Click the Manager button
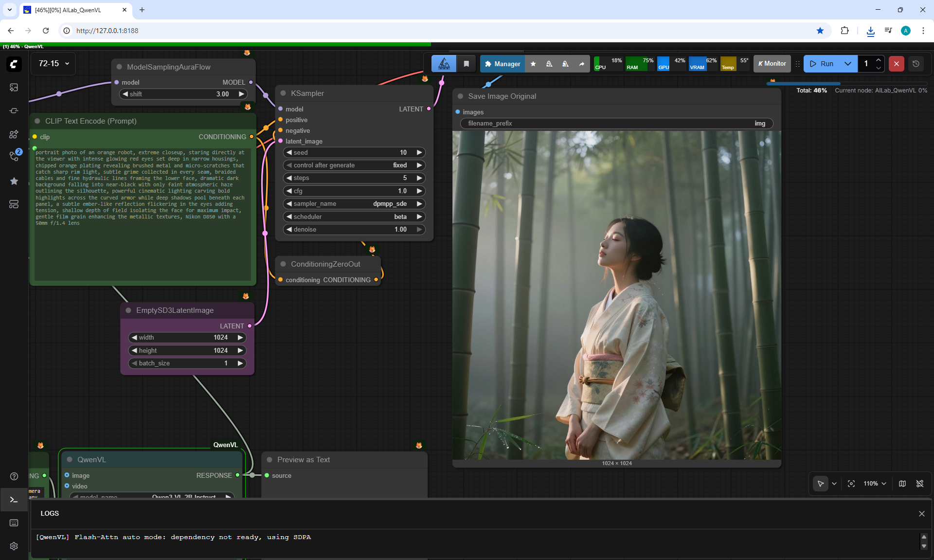 (503, 64)
